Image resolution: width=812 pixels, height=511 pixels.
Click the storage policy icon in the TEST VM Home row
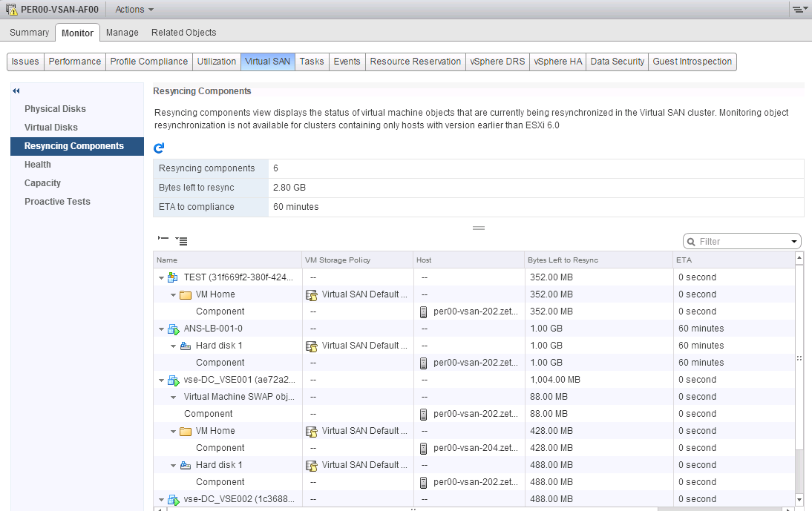tap(312, 295)
